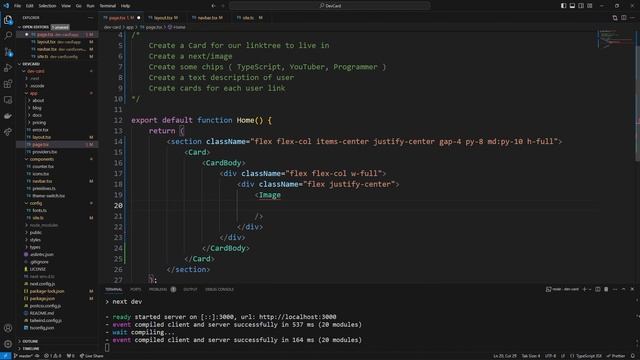Click the errors and warnings status indicator
Screen dimensions: 640x360
(x=53, y=356)
